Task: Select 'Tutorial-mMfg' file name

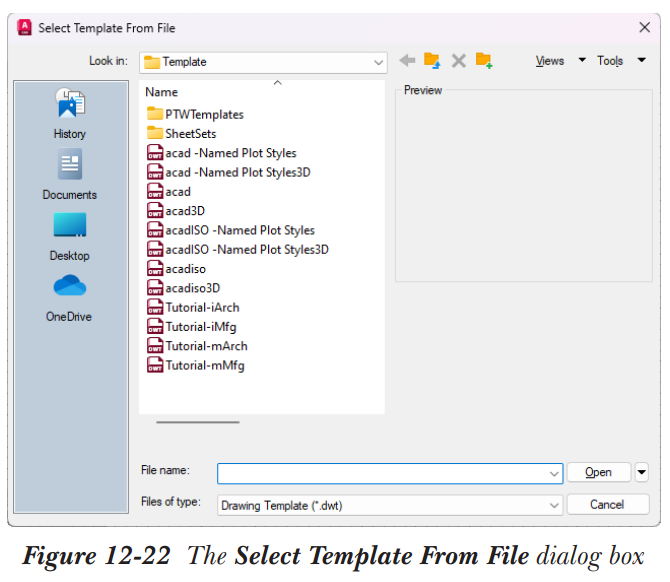Action: pos(205,366)
